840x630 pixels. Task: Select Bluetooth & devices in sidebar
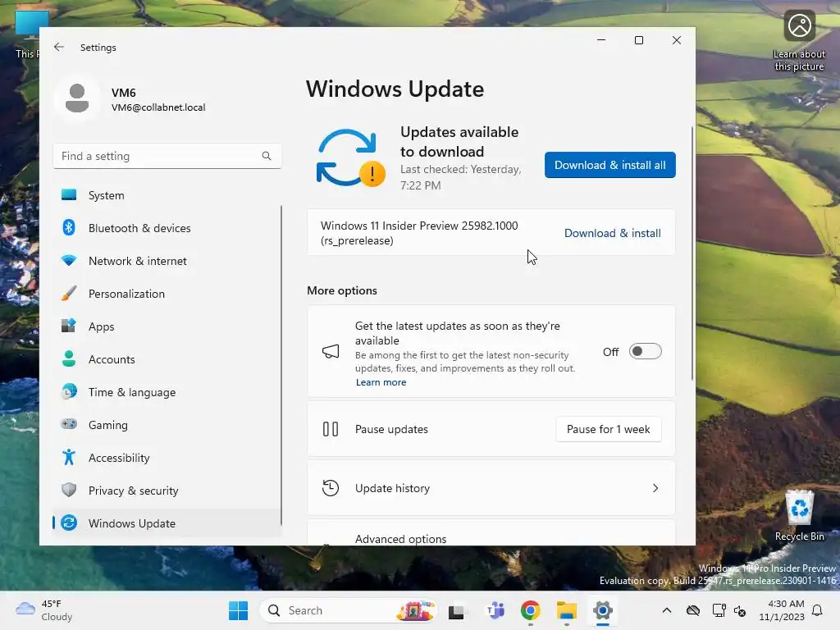pyautogui.click(x=167, y=228)
